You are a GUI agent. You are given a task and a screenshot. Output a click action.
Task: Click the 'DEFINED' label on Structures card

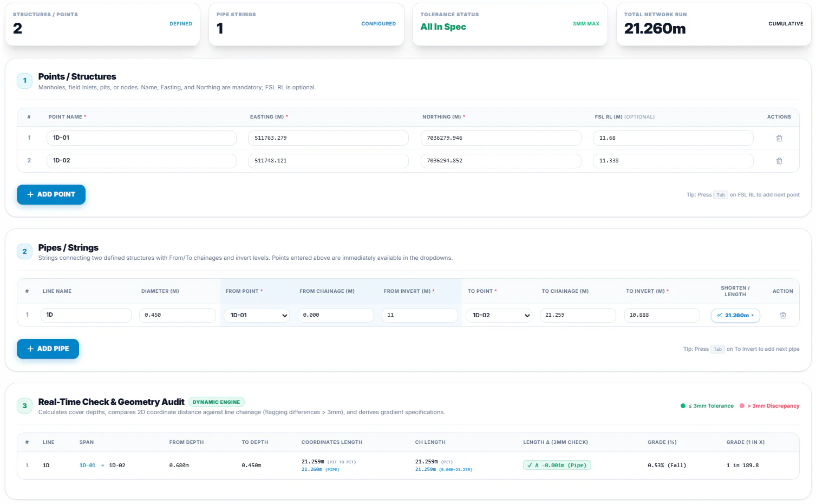pos(181,24)
